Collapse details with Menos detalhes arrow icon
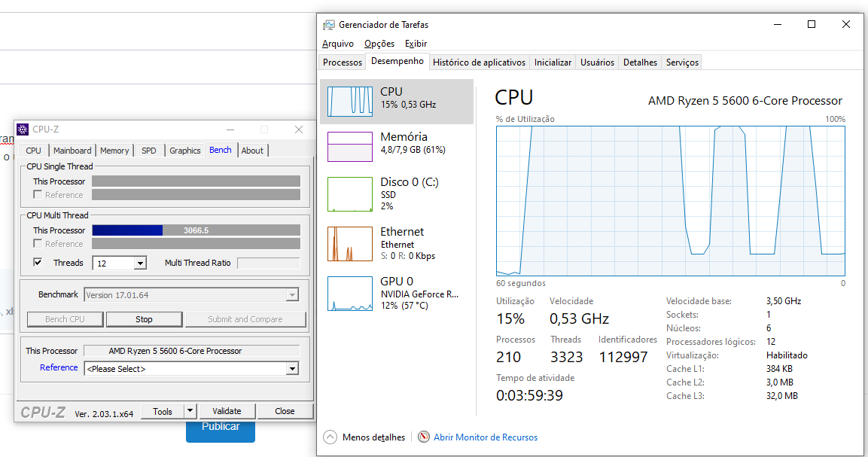 click(x=330, y=437)
